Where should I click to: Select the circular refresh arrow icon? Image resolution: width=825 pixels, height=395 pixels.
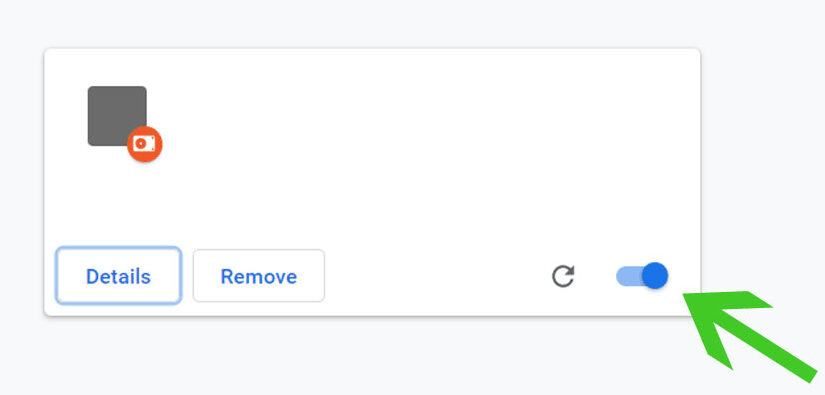(x=563, y=277)
